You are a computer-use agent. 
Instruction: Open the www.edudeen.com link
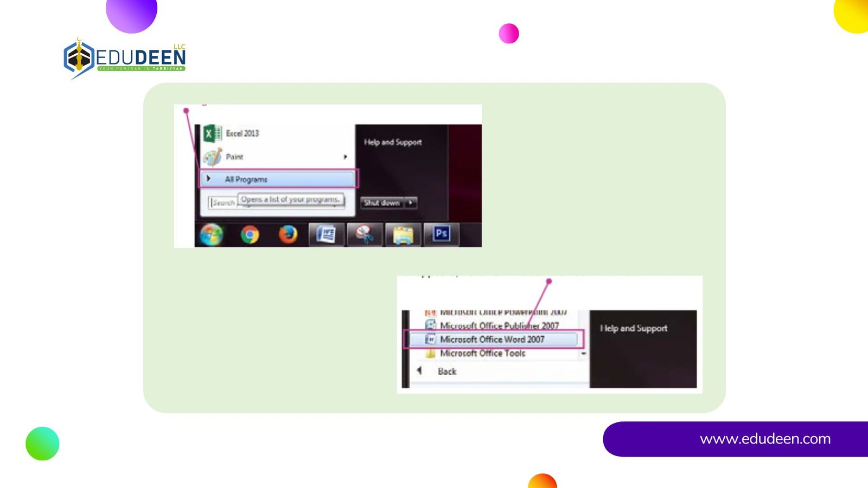[765, 439]
